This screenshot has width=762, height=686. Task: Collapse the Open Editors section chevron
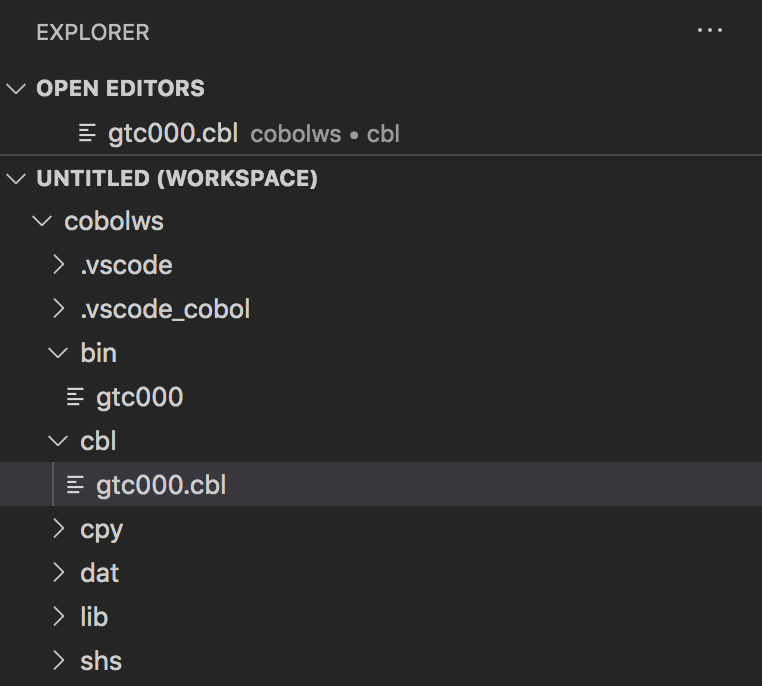coord(16,88)
